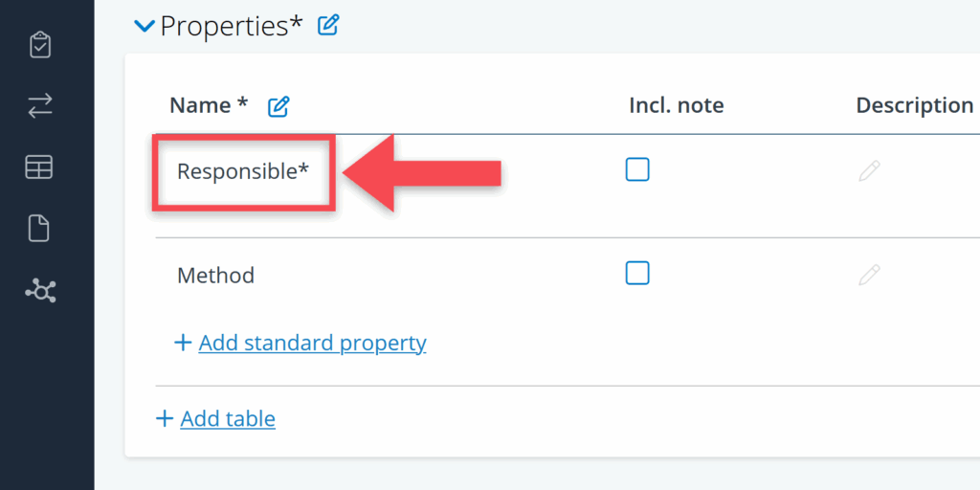
Task: Select the Responsible property name
Action: (x=243, y=172)
